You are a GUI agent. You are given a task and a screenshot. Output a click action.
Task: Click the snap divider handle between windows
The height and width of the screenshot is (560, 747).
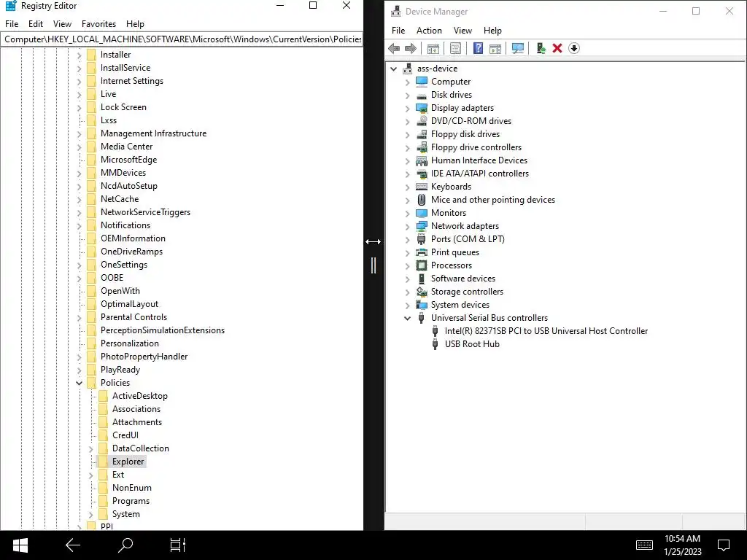[373, 265]
